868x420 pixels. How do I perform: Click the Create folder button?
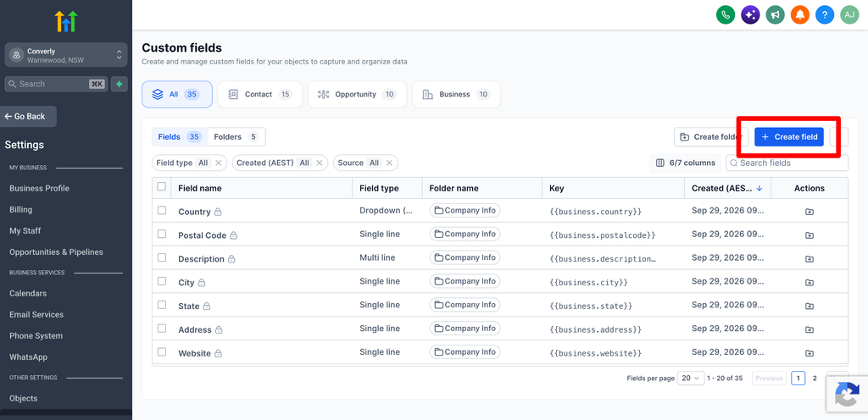[x=711, y=137]
